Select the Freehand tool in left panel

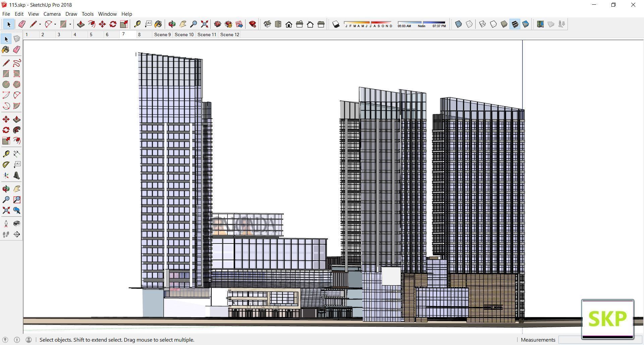tap(17, 63)
